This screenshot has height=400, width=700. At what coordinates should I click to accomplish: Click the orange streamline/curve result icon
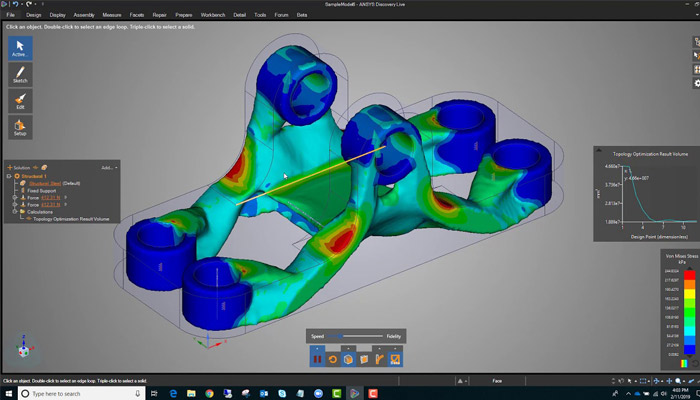(x=379, y=359)
